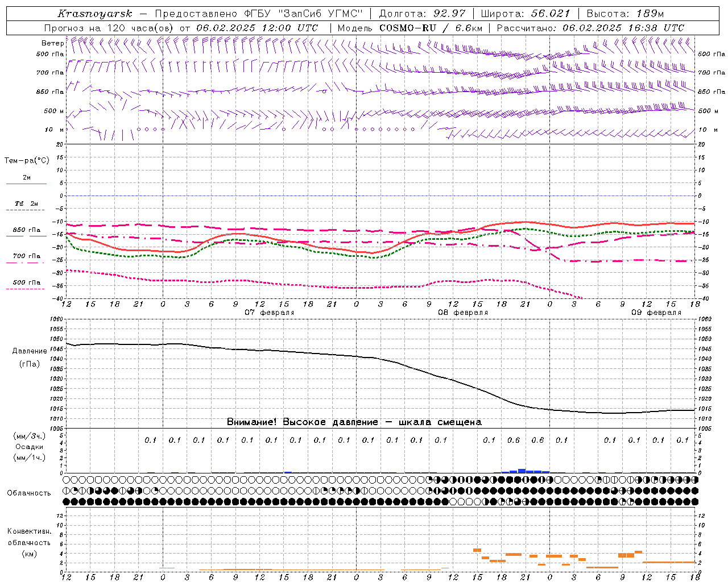Click the "(мм/3ч.)" precipitation unit label
Image resolution: width=728 pixels, height=582 pixels.
pos(30,436)
